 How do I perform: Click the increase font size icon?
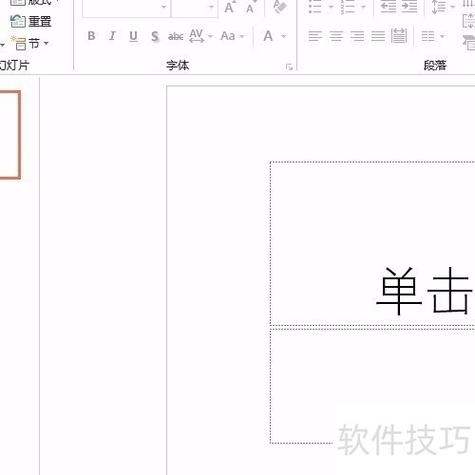point(230,7)
